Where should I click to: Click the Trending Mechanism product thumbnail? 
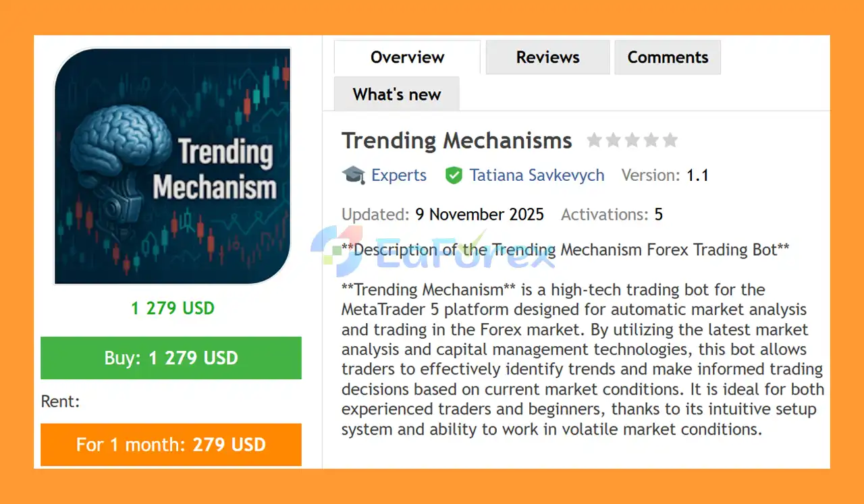pyautogui.click(x=172, y=166)
